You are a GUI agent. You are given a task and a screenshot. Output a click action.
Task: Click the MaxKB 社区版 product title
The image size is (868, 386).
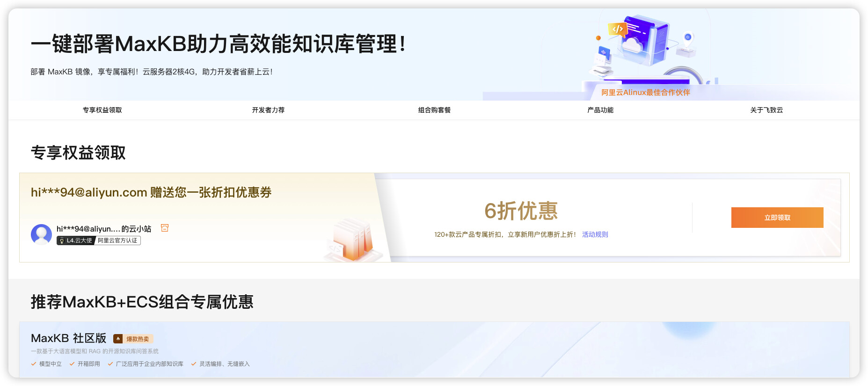click(x=69, y=338)
